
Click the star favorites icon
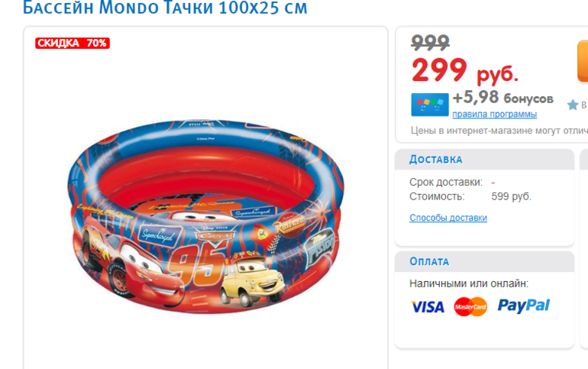[573, 105]
